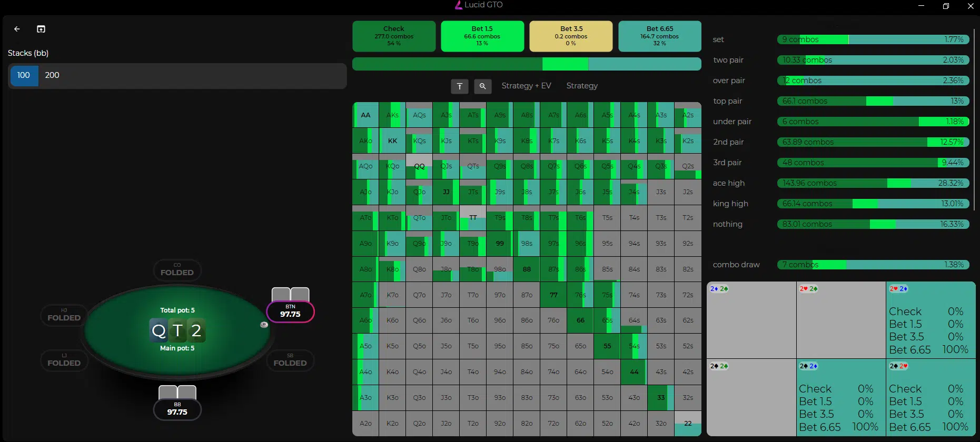Switch to Strategy + EV view
This screenshot has height=442, width=980.
pyautogui.click(x=526, y=86)
